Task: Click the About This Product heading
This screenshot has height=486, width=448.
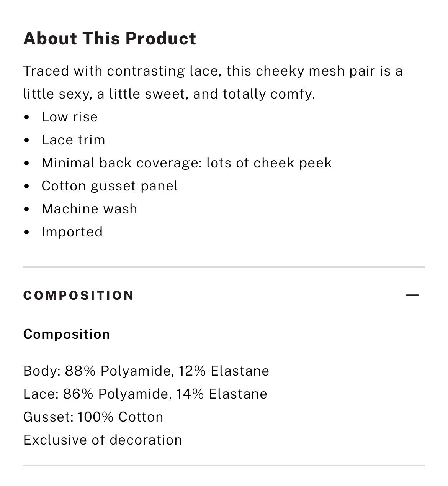Action: coord(110,38)
